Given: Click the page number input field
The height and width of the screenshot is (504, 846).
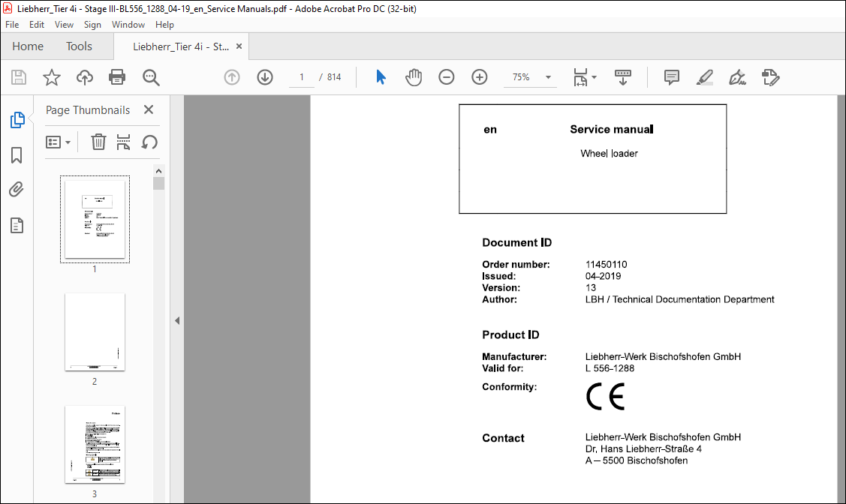Looking at the screenshot, I should click(x=302, y=77).
